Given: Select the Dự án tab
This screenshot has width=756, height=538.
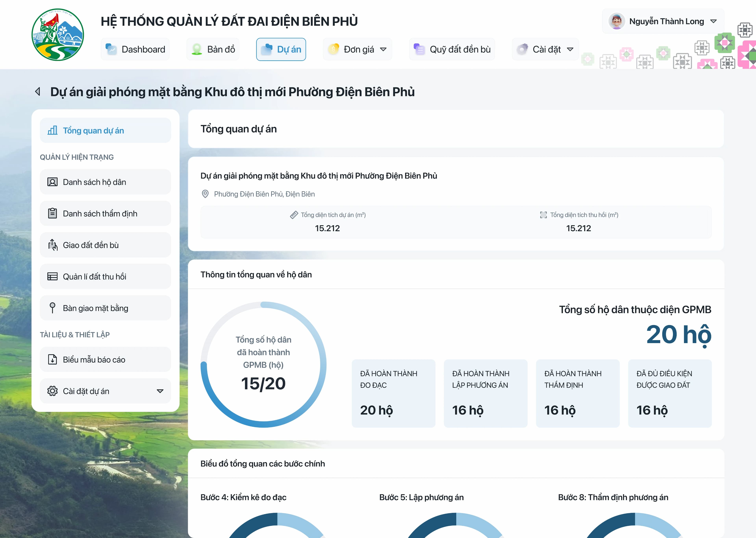Looking at the screenshot, I should click(x=281, y=49).
